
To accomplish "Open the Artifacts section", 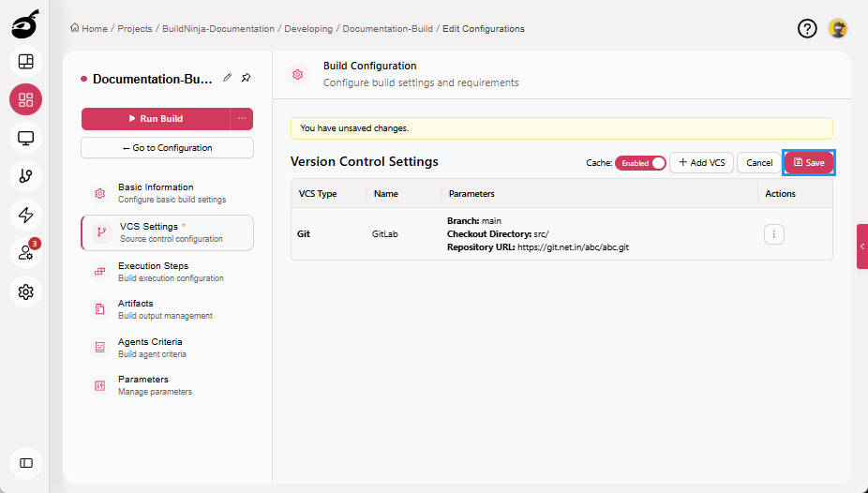I will 167,309.
